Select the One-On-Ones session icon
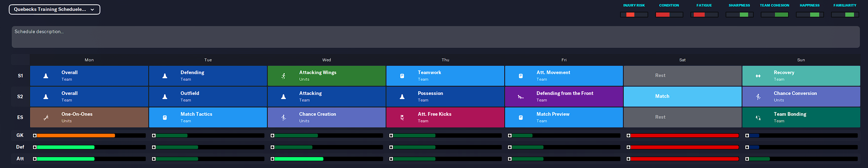Image resolution: width=868 pixels, height=168 pixels. 46,118
